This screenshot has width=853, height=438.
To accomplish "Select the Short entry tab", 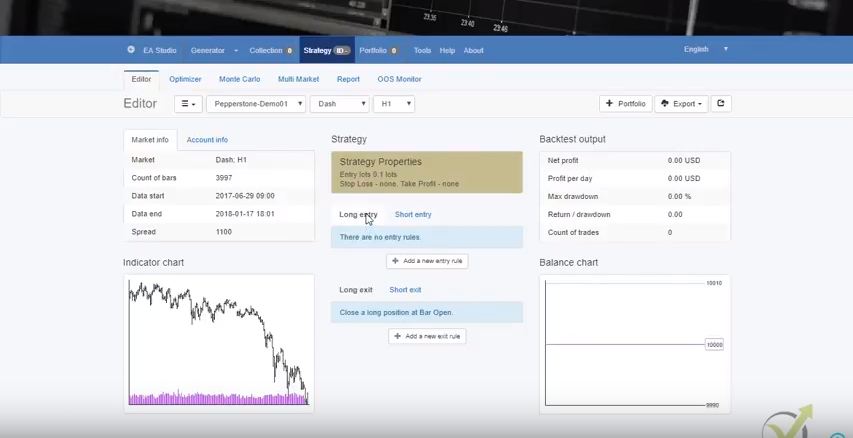I will coord(413,215).
